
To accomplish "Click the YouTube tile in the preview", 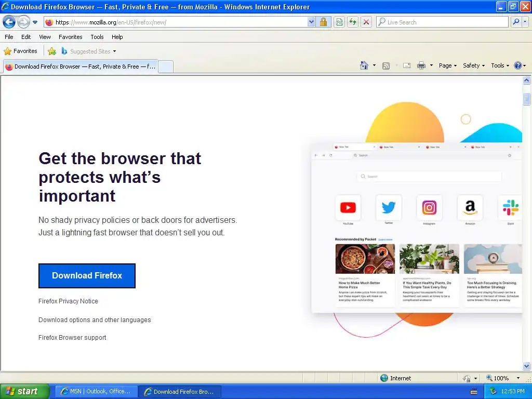I will coord(348,208).
